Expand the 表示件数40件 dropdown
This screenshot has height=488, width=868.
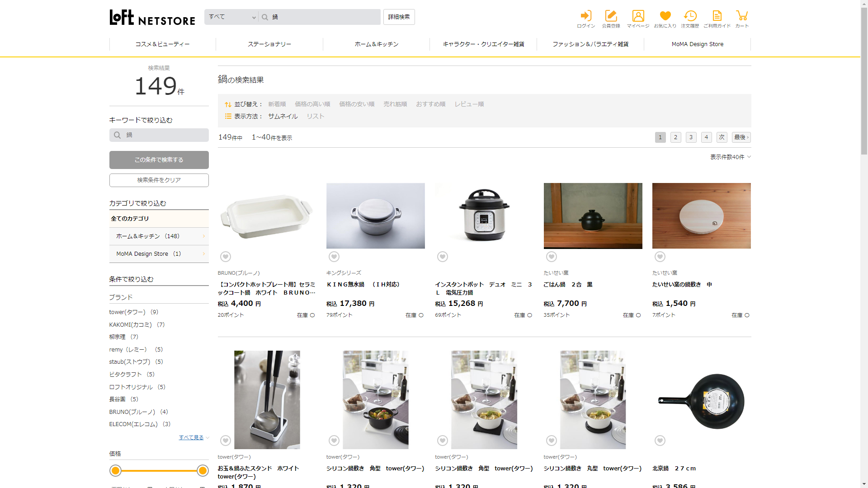[x=730, y=157]
